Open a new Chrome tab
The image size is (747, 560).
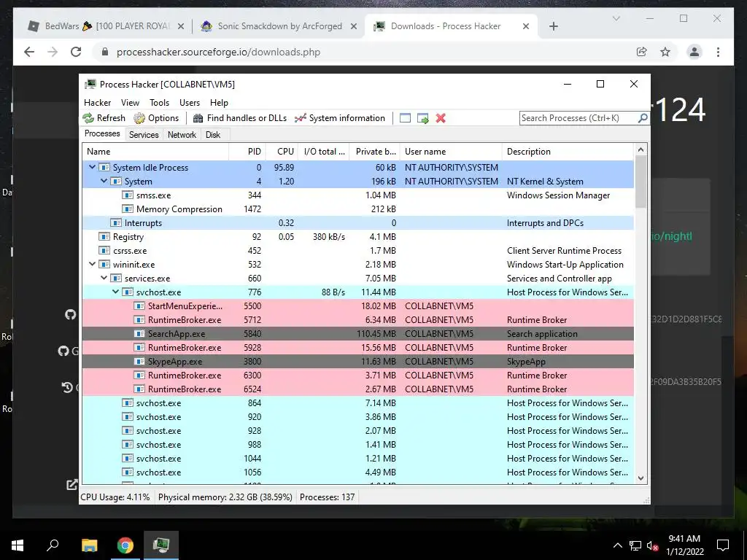553,26
